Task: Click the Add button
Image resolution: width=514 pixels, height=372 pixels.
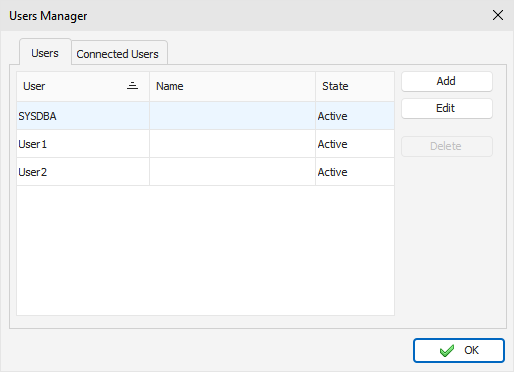Action: (x=447, y=81)
